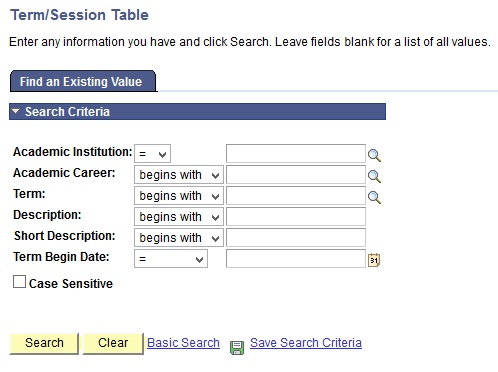Open the Description operator dropdown
498x372 pixels.
coord(179,217)
